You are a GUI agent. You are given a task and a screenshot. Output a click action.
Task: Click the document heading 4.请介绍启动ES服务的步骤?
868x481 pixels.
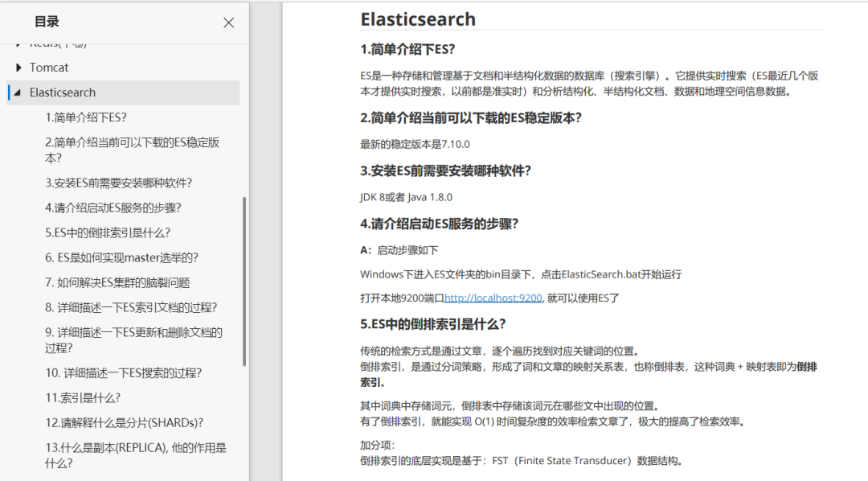pyautogui.click(x=439, y=224)
